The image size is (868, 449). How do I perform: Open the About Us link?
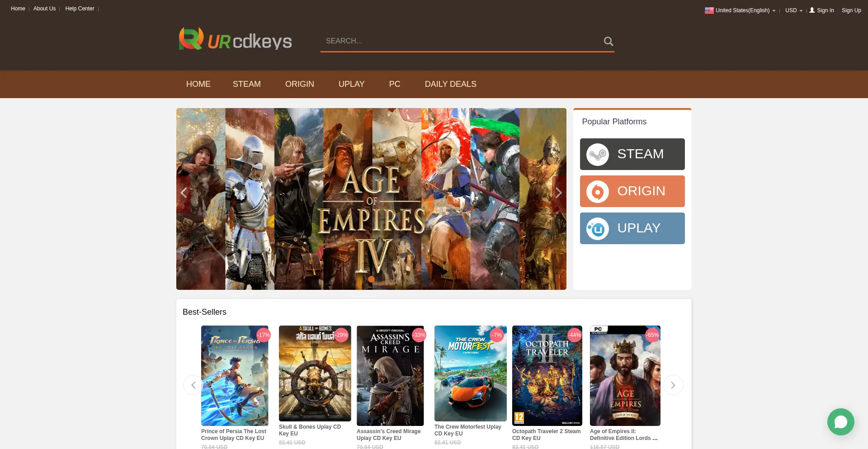[x=45, y=9]
